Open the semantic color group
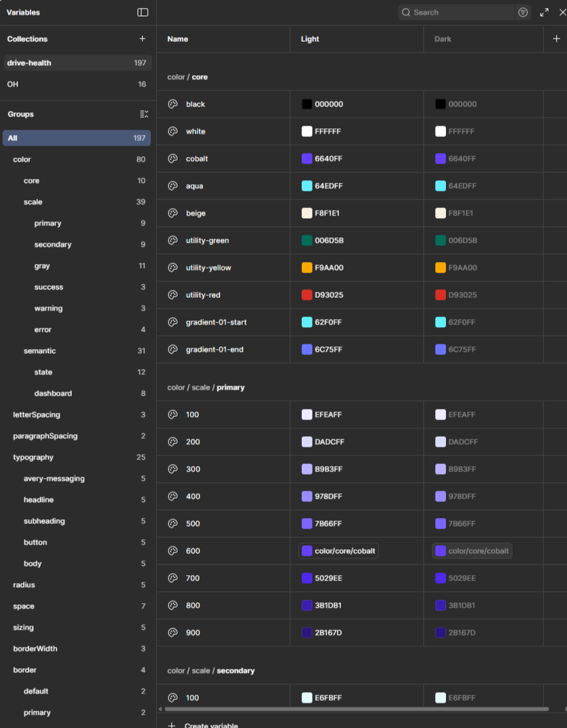Viewport: 567px width, 728px height. click(40, 350)
